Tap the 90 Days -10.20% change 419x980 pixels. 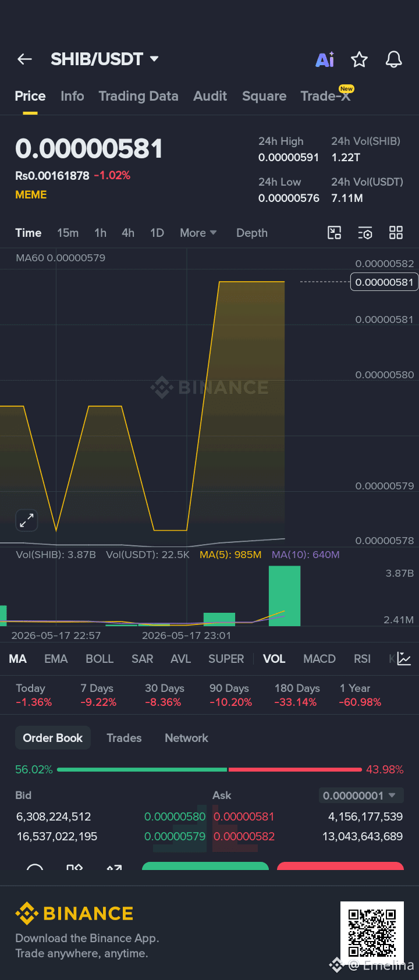(230, 695)
